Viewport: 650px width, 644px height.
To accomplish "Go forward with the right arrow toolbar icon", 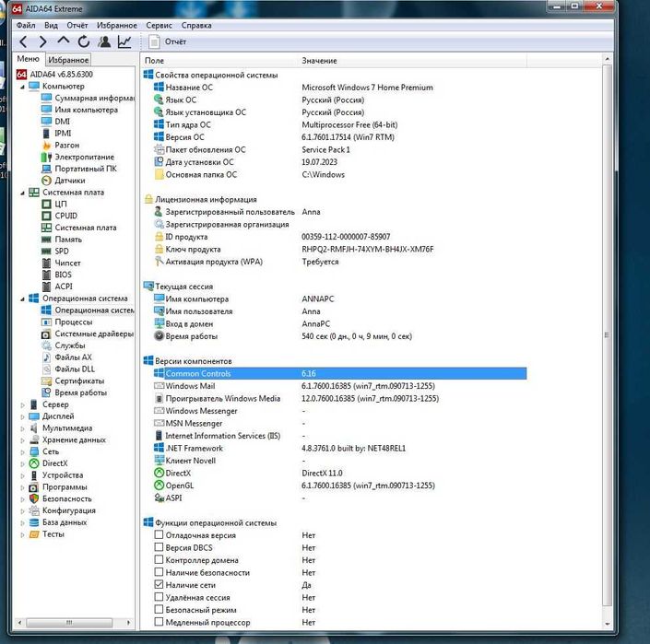I will 42,41.
